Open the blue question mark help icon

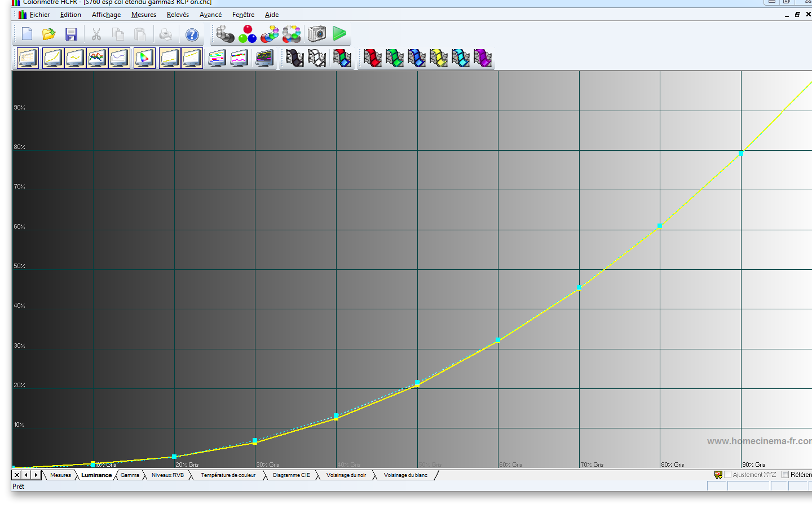pos(192,35)
